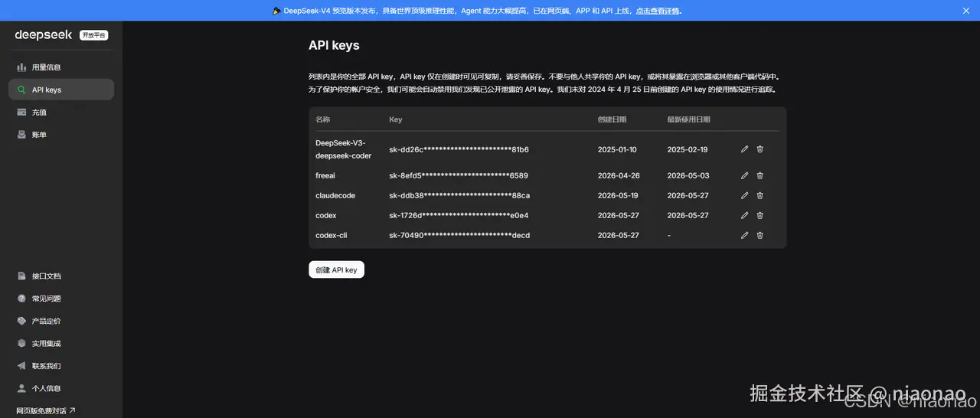980x418 pixels.
Task: Click the 开放平台 badge beside the logo
Action: pos(94,35)
